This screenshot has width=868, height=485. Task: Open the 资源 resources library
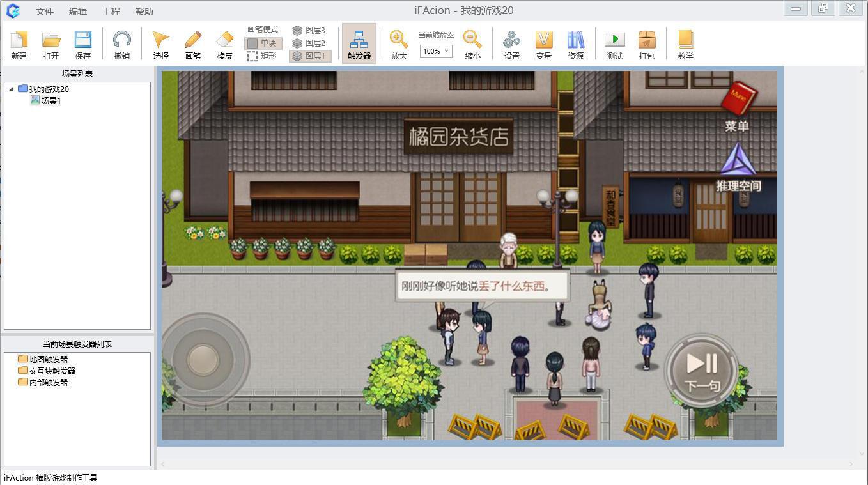[x=575, y=45]
